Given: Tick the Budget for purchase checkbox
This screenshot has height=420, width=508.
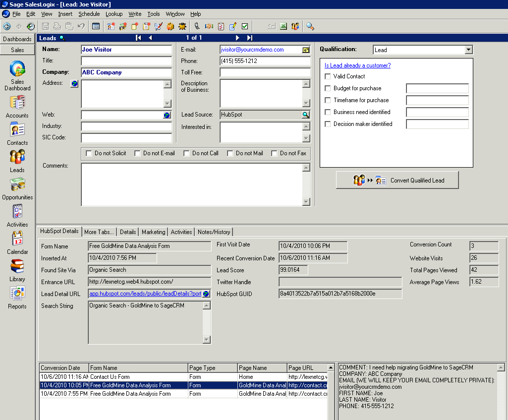Looking at the screenshot, I should pyautogui.click(x=328, y=88).
